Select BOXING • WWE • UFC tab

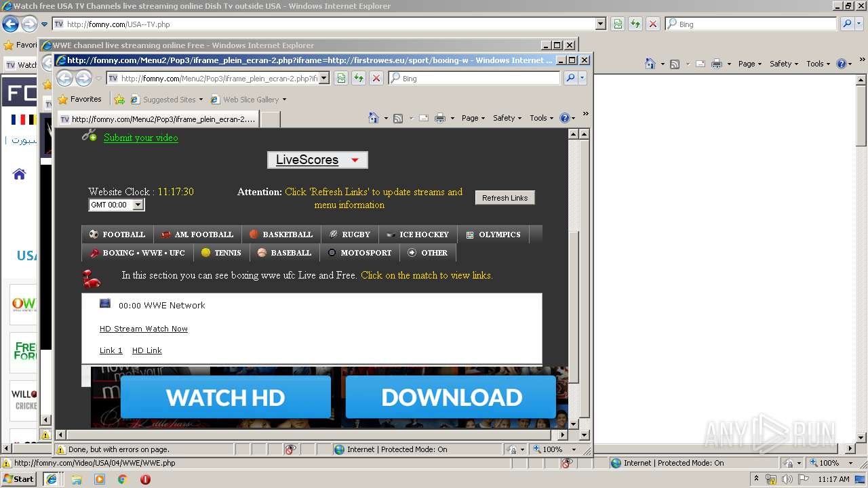pyautogui.click(x=137, y=253)
